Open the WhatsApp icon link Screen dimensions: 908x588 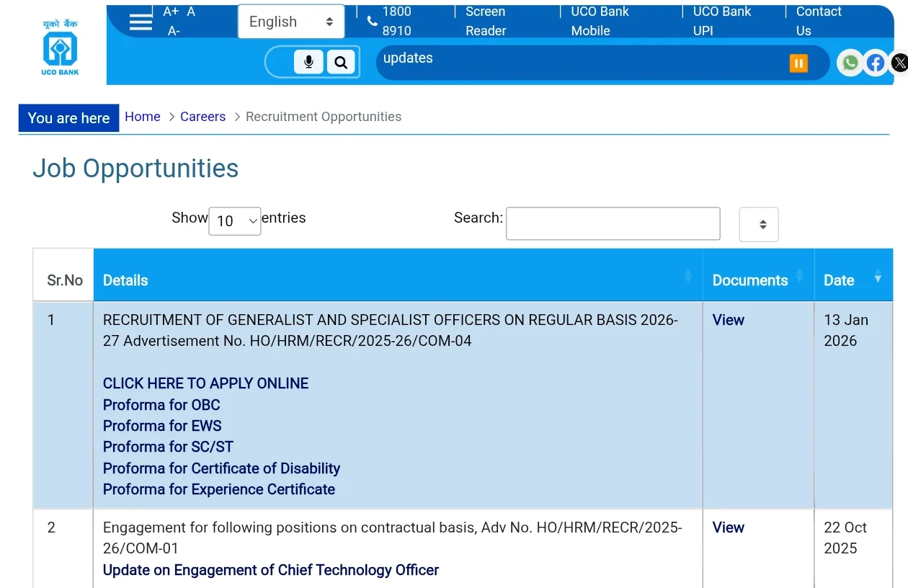point(850,63)
